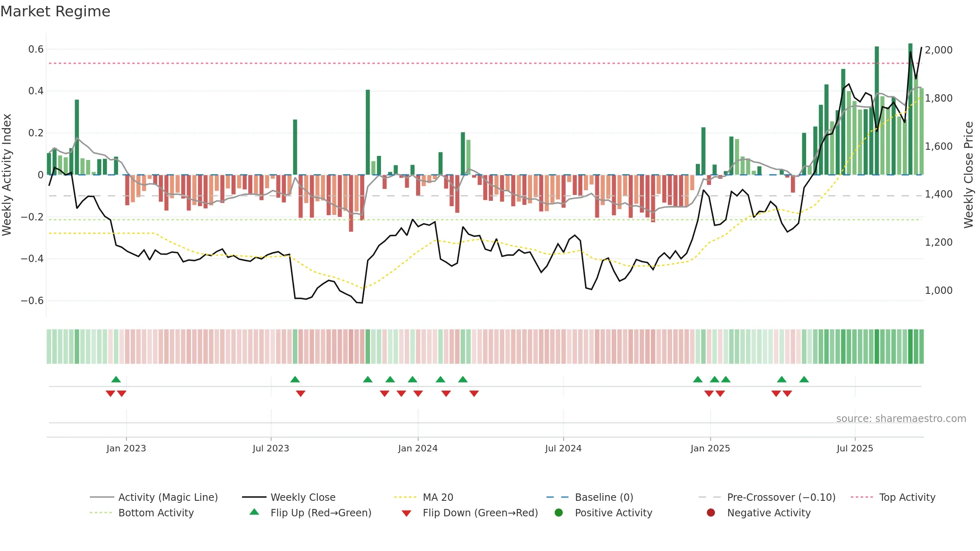Click the Jan 2025 axis label
The image size is (980, 551).
pos(710,448)
